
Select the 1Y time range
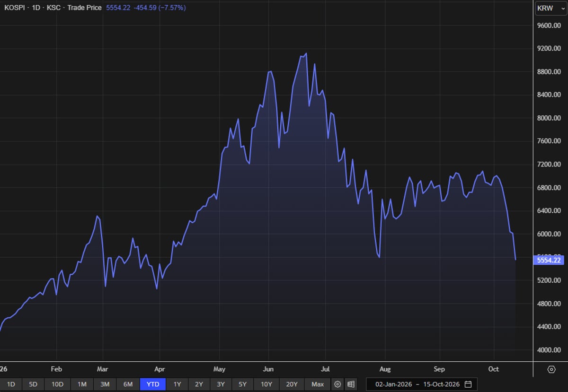(x=177, y=384)
